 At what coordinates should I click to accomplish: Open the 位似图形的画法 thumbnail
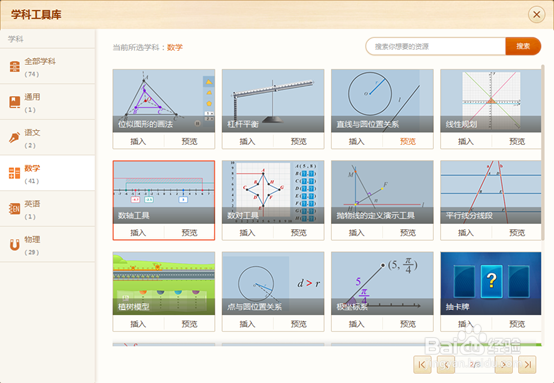(164, 101)
